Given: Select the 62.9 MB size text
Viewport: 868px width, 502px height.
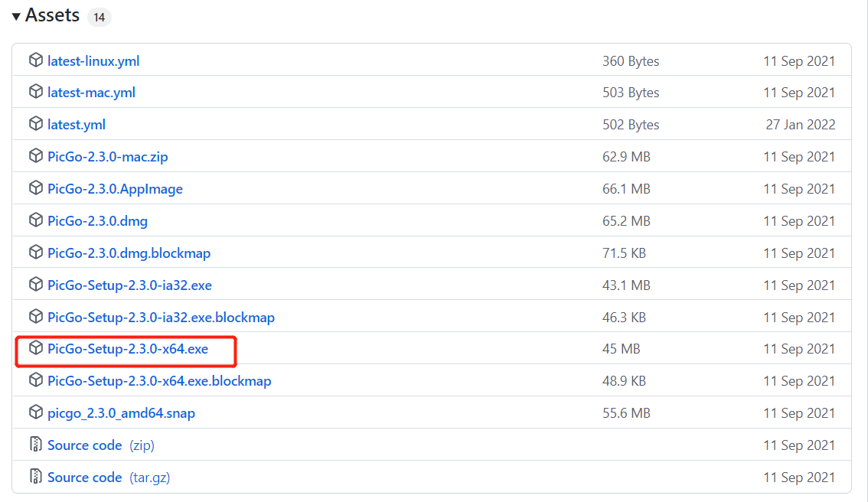Looking at the screenshot, I should point(626,157).
